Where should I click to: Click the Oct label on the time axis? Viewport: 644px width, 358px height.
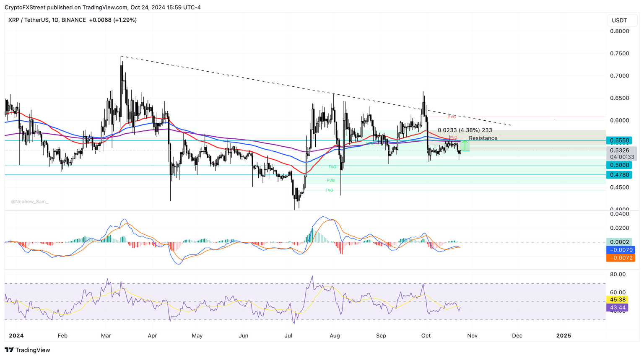[426, 336]
